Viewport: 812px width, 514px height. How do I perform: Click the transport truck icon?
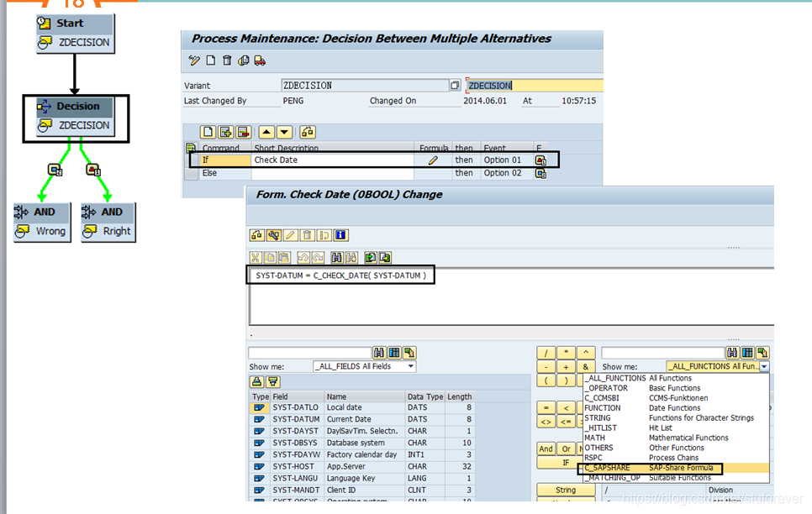click(260, 60)
